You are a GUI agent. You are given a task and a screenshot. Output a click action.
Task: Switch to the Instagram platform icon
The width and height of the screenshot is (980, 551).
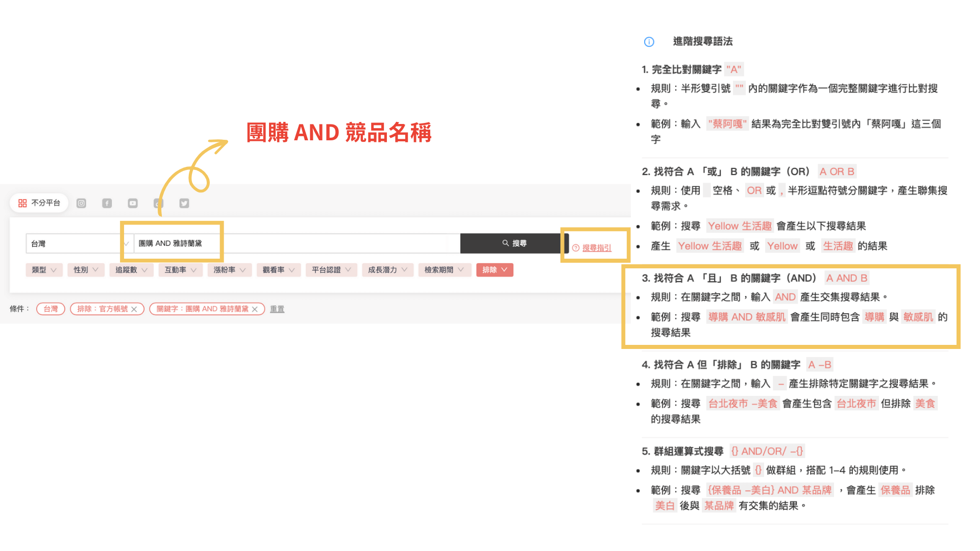coord(81,203)
